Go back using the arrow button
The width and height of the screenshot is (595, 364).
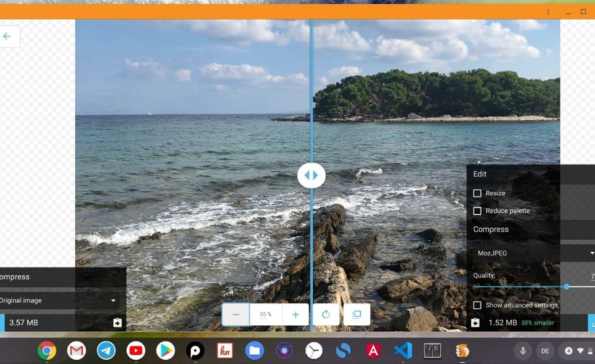(7, 36)
